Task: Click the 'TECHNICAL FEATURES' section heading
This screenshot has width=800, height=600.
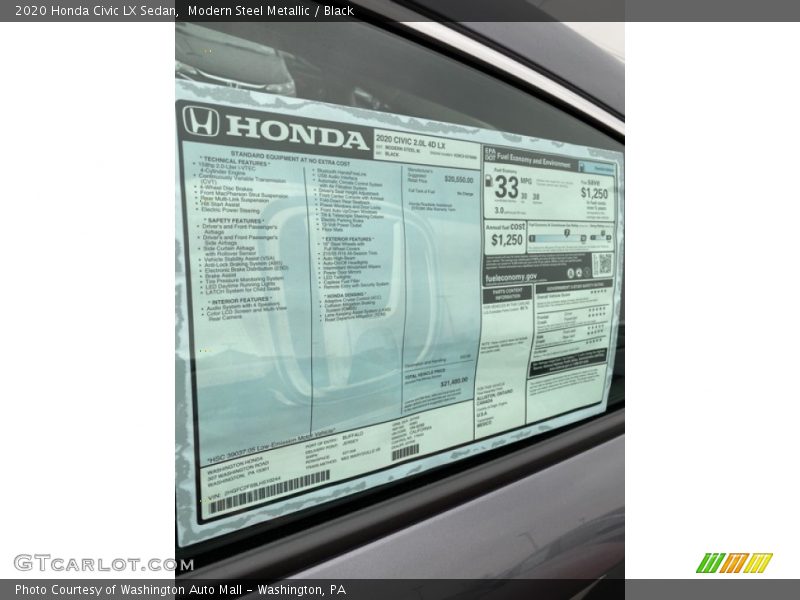Action: (235, 161)
